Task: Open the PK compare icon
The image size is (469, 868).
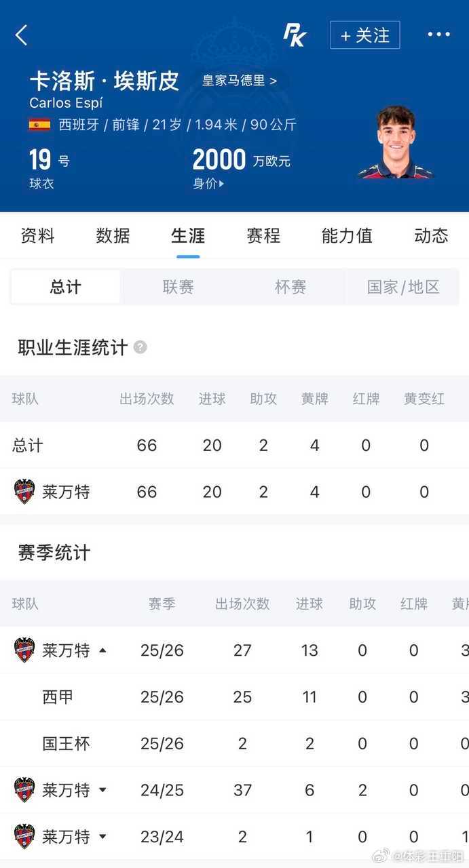Action: pyautogui.click(x=295, y=35)
